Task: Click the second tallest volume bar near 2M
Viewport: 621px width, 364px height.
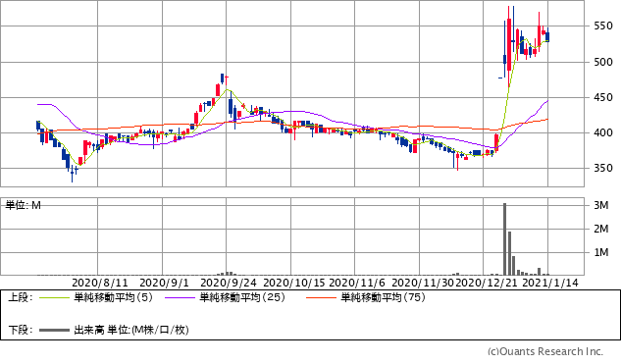Action: click(509, 253)
